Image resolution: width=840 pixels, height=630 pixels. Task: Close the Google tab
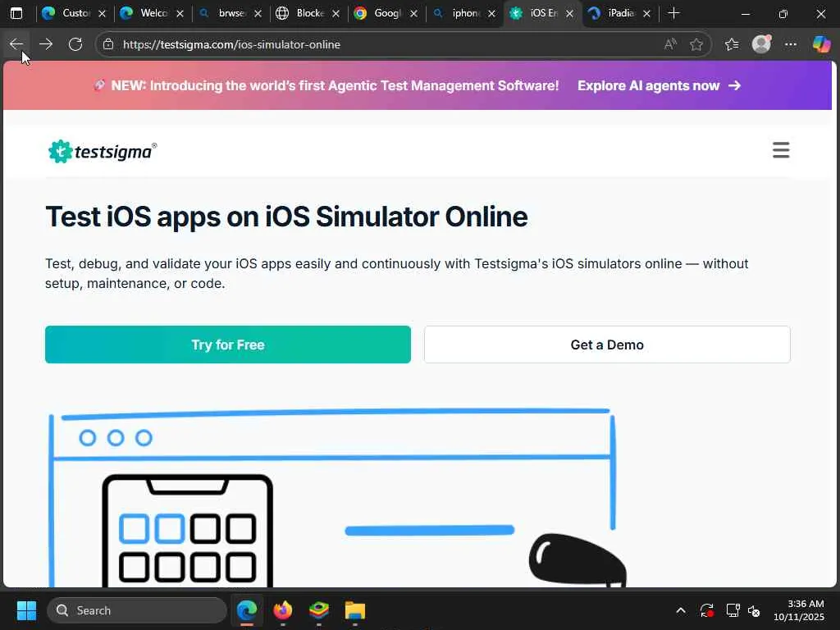click(x=413, y=13)
